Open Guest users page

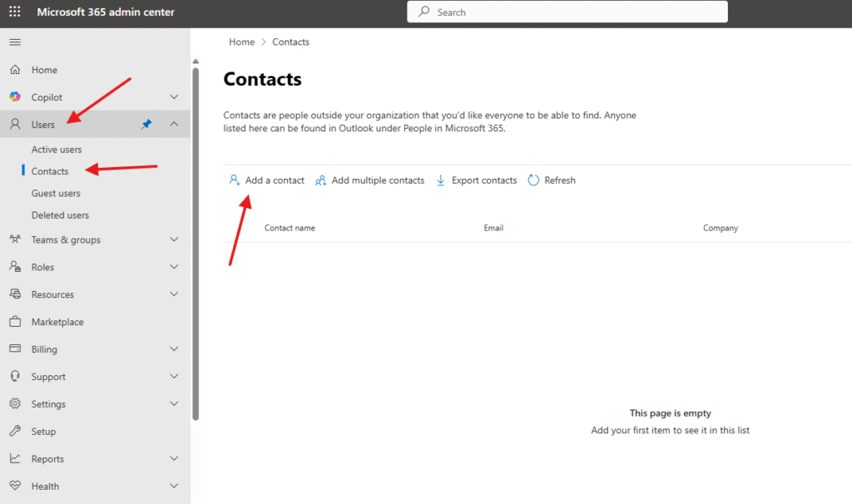[x=56, y=193]
